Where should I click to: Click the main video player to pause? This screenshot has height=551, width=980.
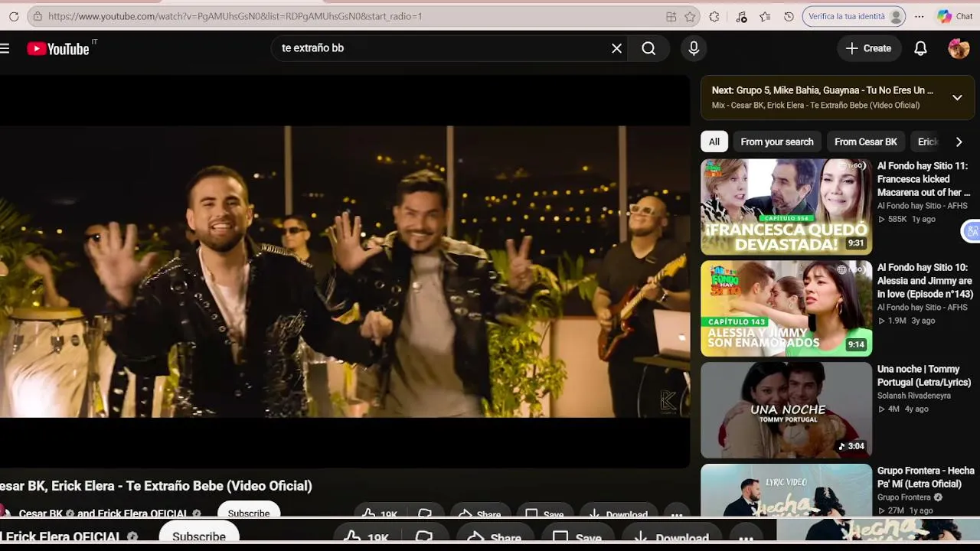[x=345, y=272]
